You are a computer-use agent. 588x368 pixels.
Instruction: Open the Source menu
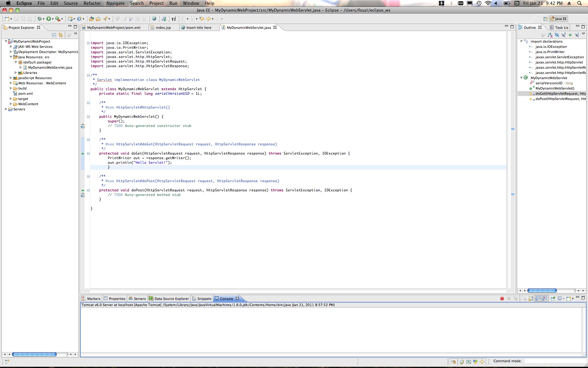tap(71, 3)
